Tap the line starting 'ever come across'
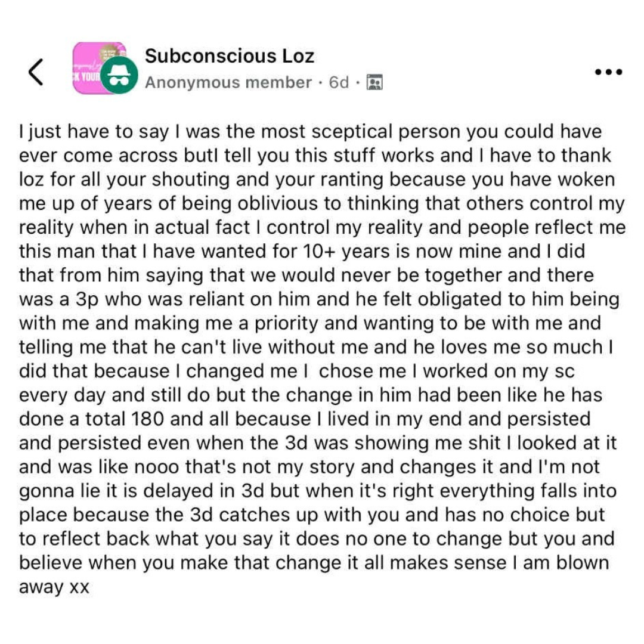The width and height of the screenshot is (644, 644). (315, 156)
